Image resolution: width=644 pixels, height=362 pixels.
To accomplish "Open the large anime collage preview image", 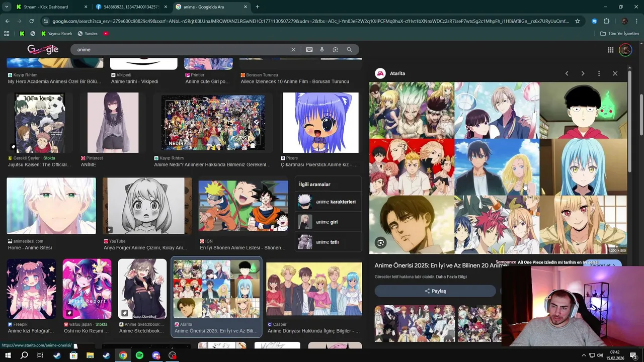I will 498,168.
